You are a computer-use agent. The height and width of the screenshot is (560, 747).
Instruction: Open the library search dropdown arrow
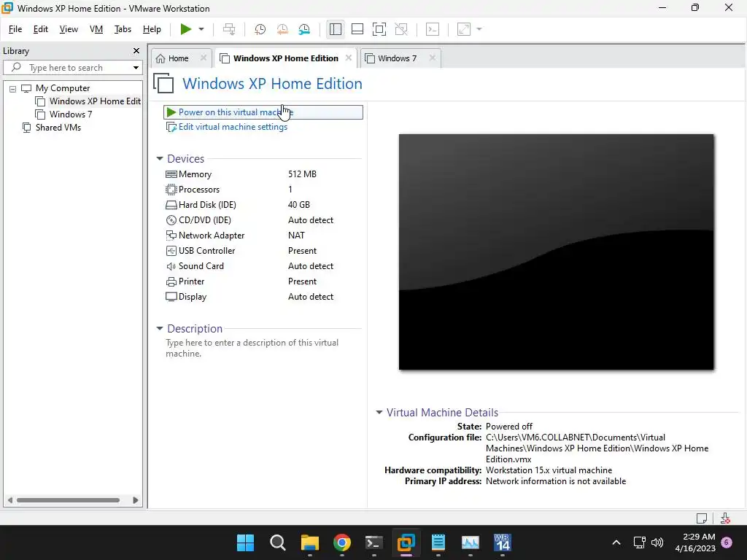tap(136, 68)
